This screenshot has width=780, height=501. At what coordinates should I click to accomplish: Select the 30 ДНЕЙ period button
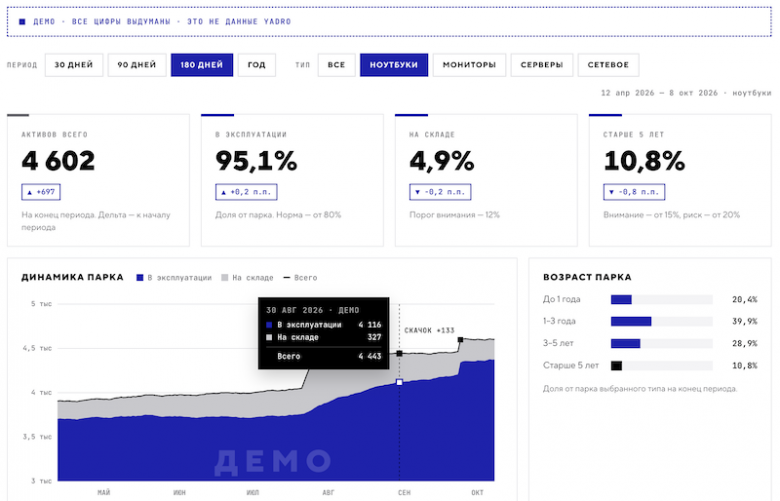[x=74, y=65]
